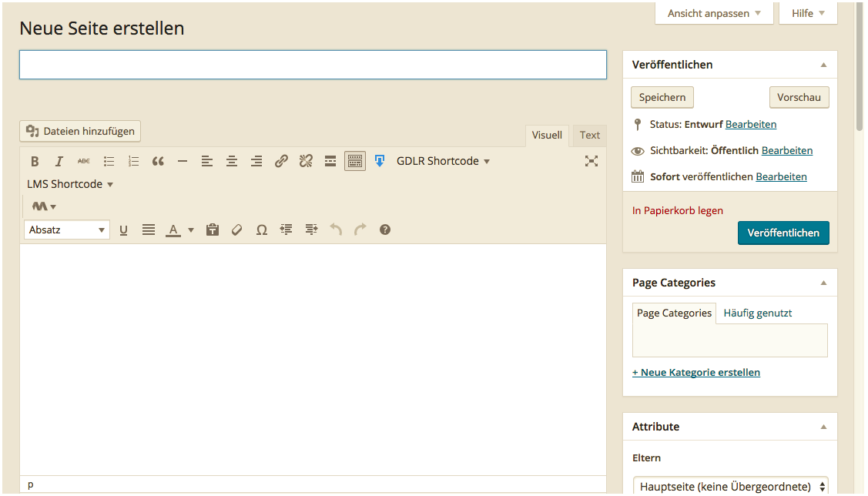The width and height of the screenshot is (868, 496).
Task: Insert a blockquote
Action: [x=158, y=162]
